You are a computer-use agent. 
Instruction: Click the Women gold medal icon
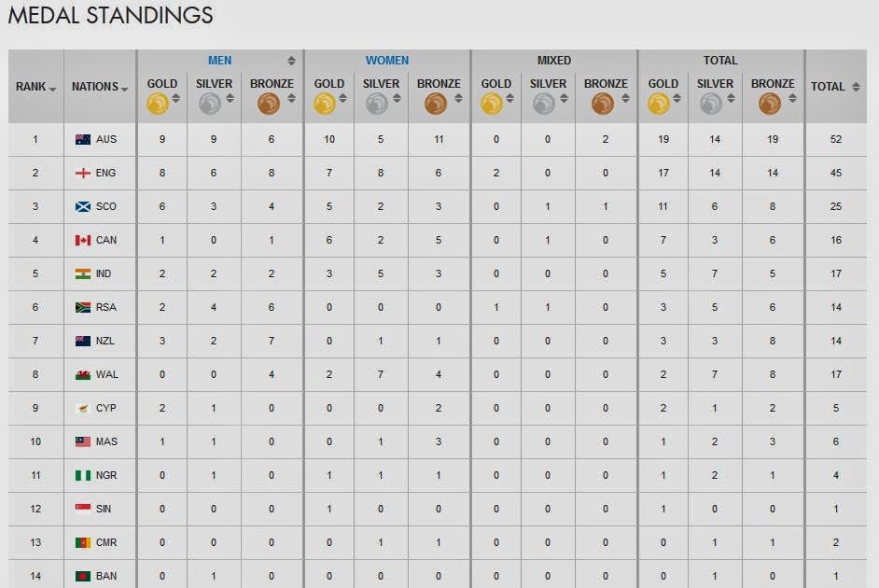point(325,105)
